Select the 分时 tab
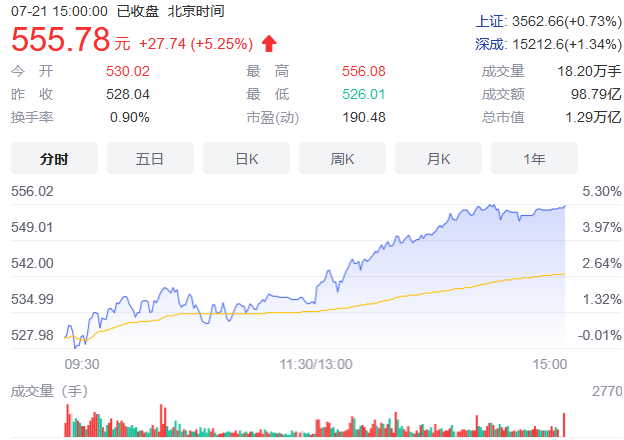Image resolution: width=624 pixels, height=440 pixels. [54, 158]
